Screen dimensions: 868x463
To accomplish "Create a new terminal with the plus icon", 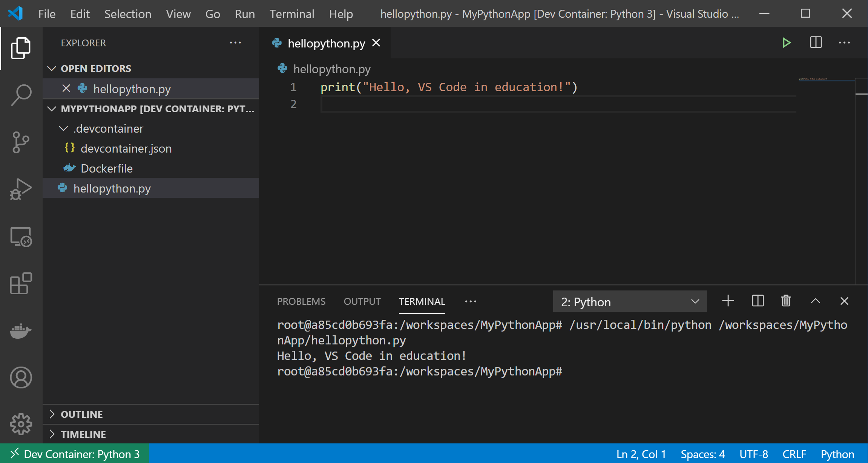I will pos(728,301).
